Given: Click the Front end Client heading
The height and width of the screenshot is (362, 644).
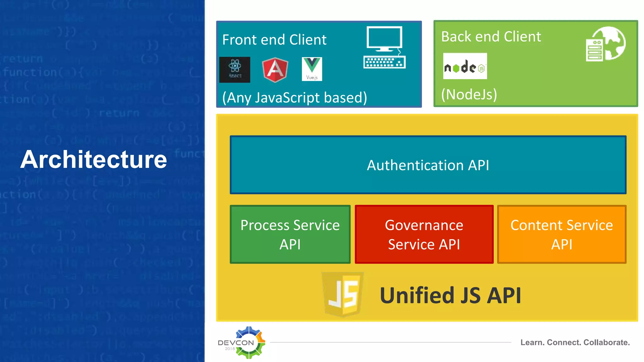Looking at the screenshot, I should (274, 40).
